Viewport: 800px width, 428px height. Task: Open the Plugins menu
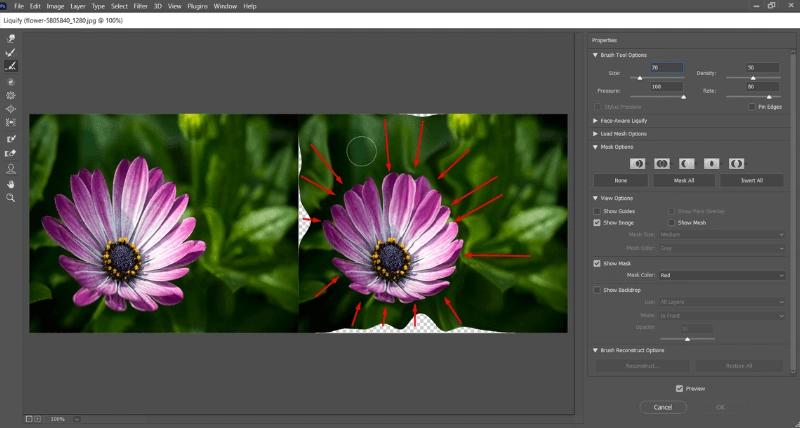[x=197, y=6]
